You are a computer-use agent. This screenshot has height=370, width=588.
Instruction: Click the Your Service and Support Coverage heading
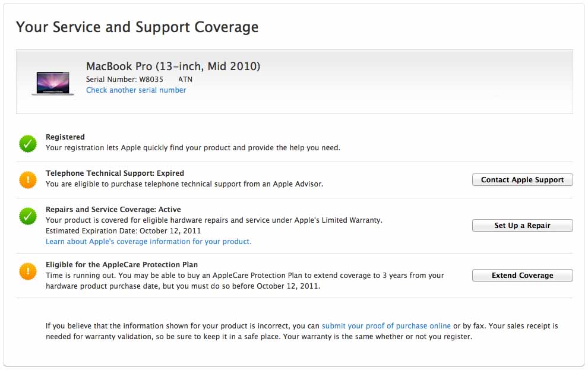click(x=137, y=27)
